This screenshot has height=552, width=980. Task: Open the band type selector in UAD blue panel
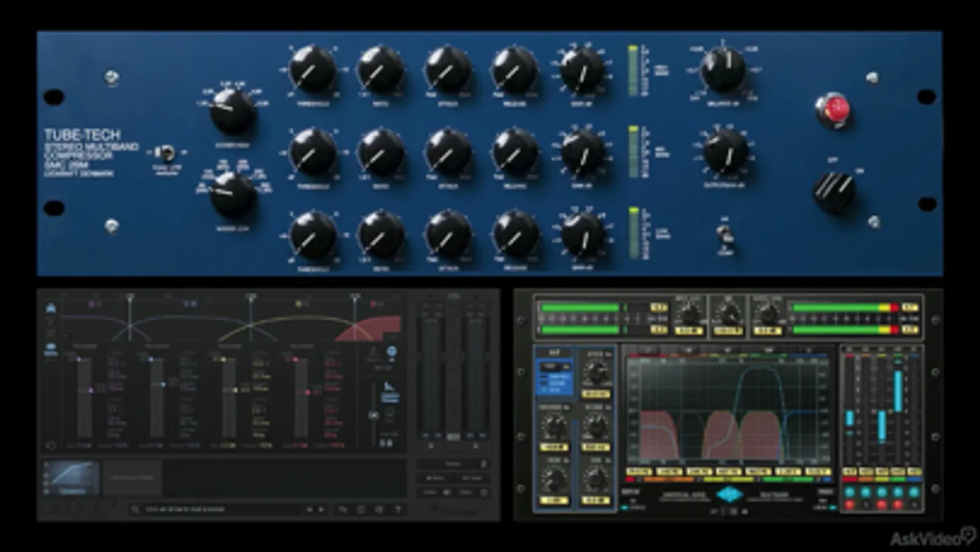555,367
